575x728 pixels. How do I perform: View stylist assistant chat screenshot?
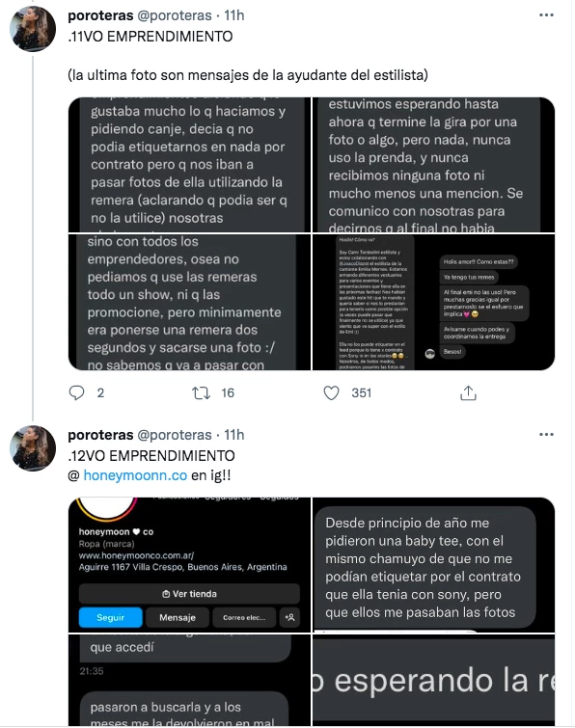pos(434,302)
